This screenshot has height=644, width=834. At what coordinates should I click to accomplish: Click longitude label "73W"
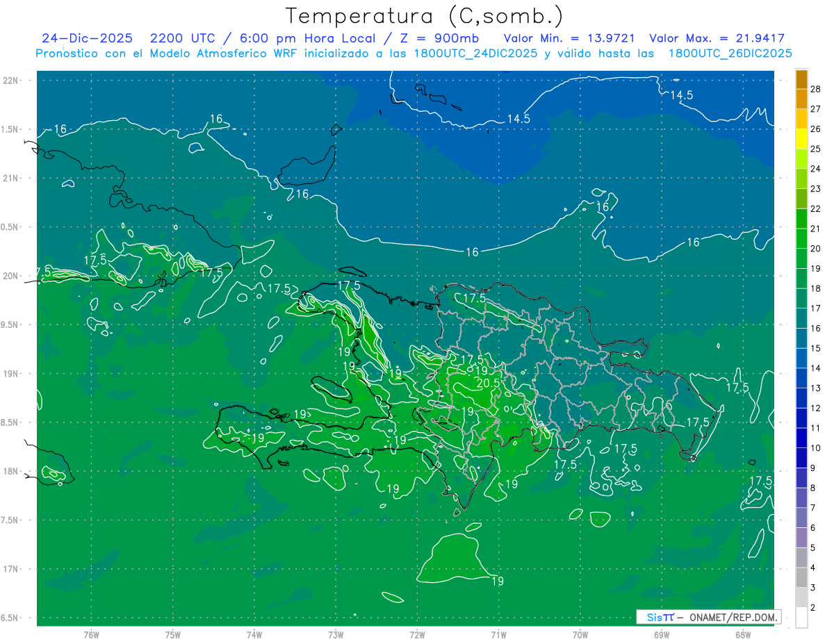(336, 635)
